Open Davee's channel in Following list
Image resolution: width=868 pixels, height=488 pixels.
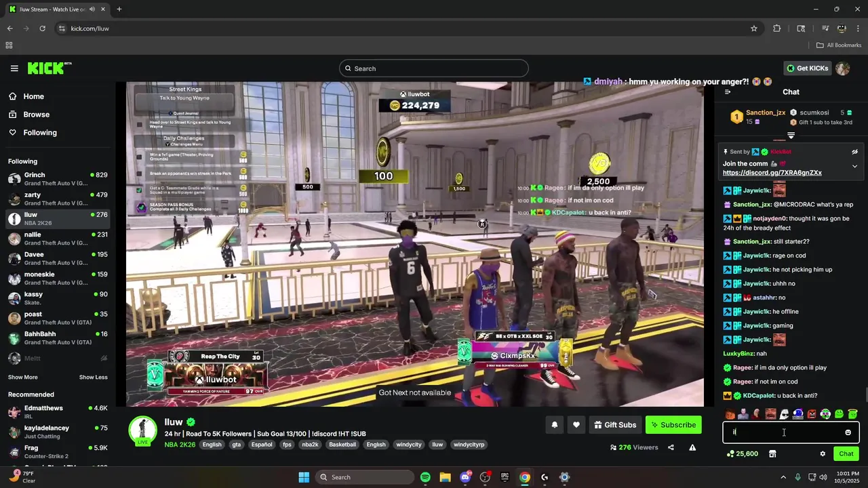point(58,258)
